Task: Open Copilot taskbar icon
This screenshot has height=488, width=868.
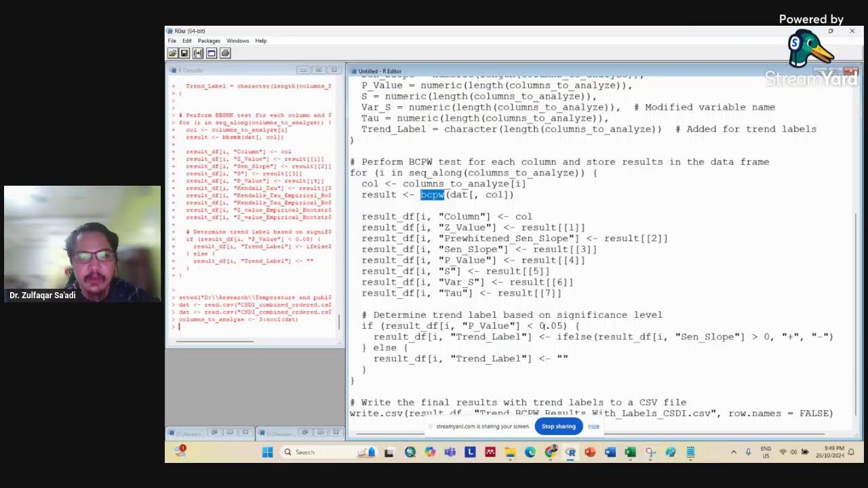Action: [430, 452]
